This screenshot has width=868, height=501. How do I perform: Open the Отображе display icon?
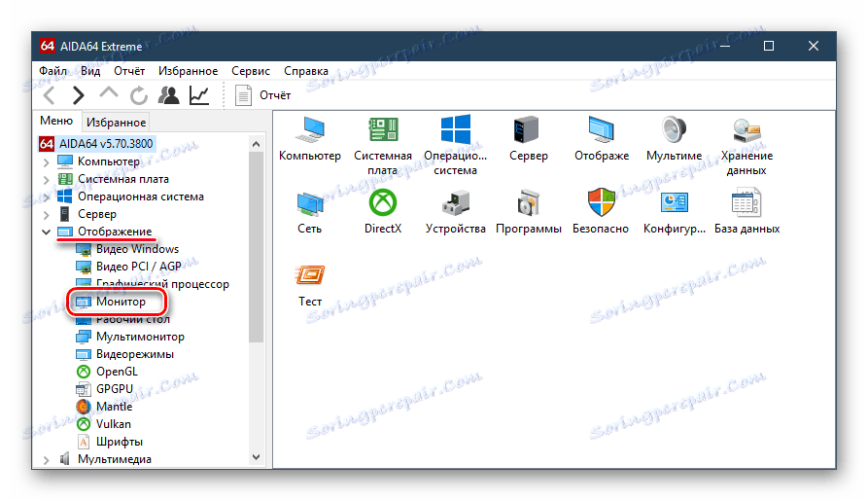pos(601,138)
